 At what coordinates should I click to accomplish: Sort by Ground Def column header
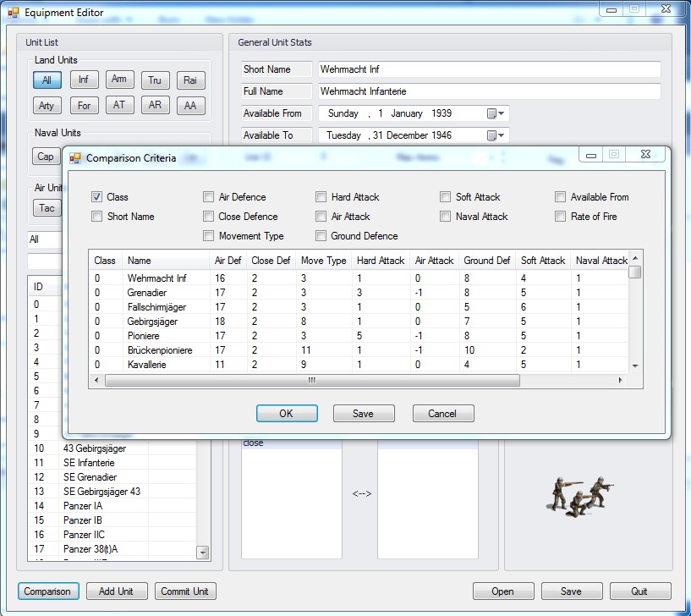pyautogui.click(x=487, y=261)
